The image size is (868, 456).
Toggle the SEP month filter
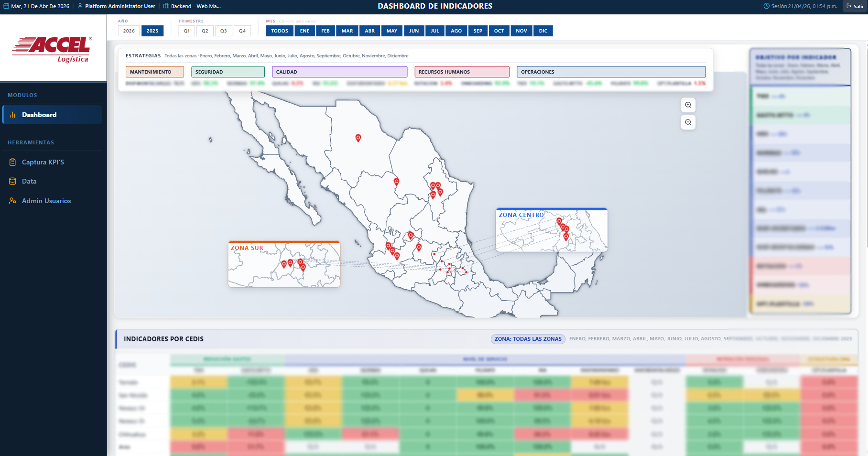click(x=478, y=31)
